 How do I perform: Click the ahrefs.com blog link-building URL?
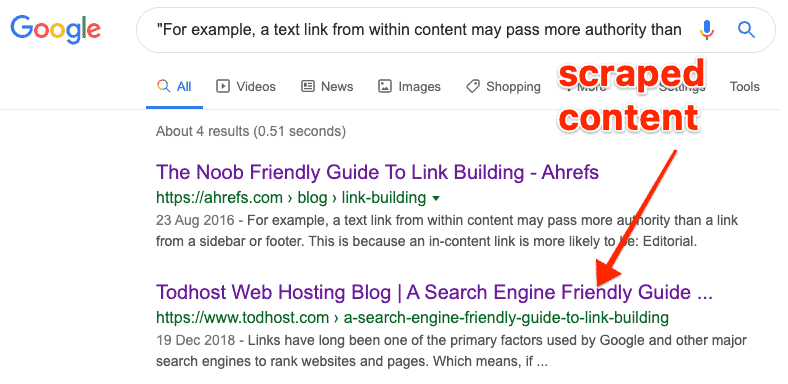[291, 198]
